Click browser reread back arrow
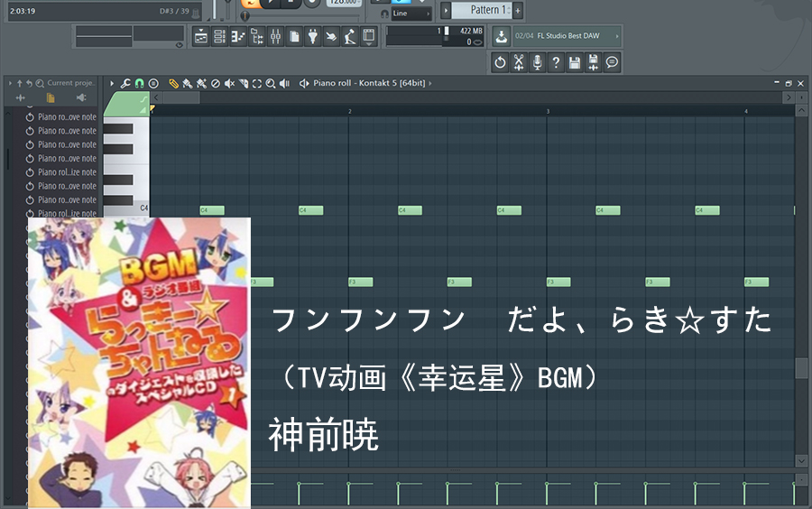Viewport: 812px width, 509px height. click(30, 83)
